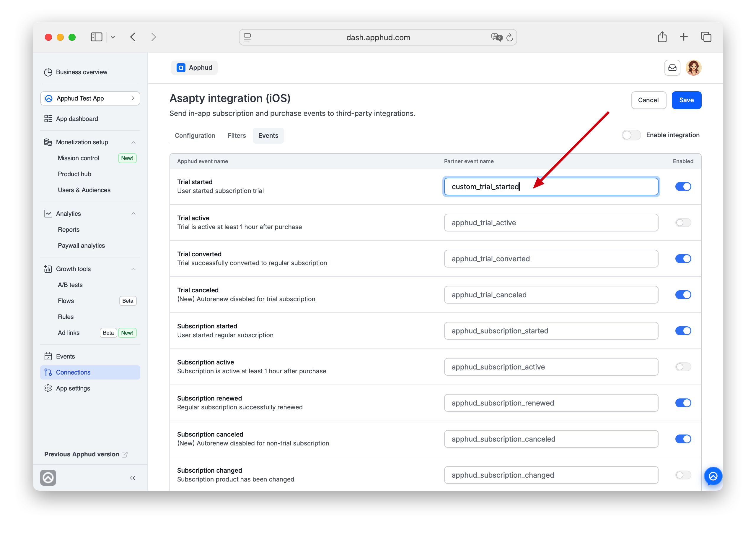756x535 pixels.
Task: Open user profile avatar
Action: click(693, 68)
